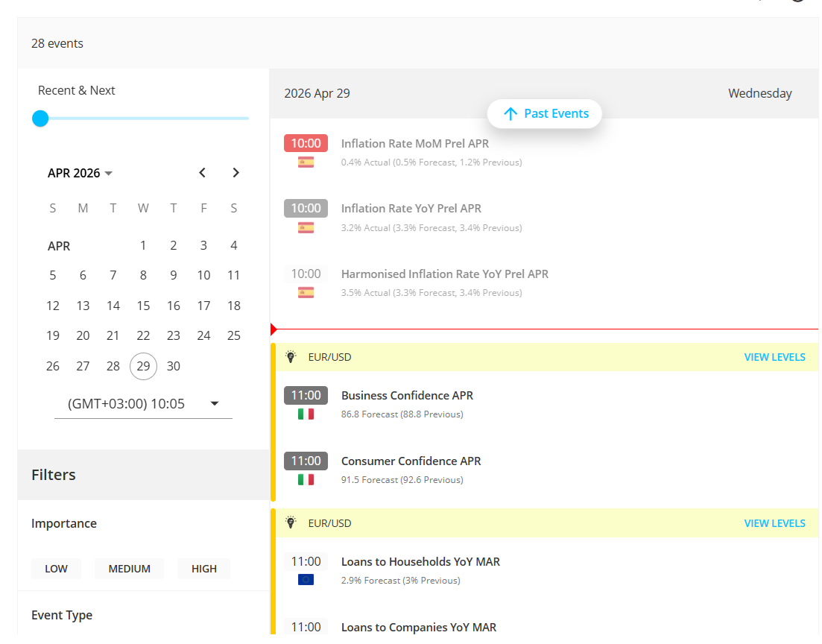Click lightbulb icon in EUR/USD banner above Business Confidence
Viewport: 822px width, 644px height.
click(291, 357)
